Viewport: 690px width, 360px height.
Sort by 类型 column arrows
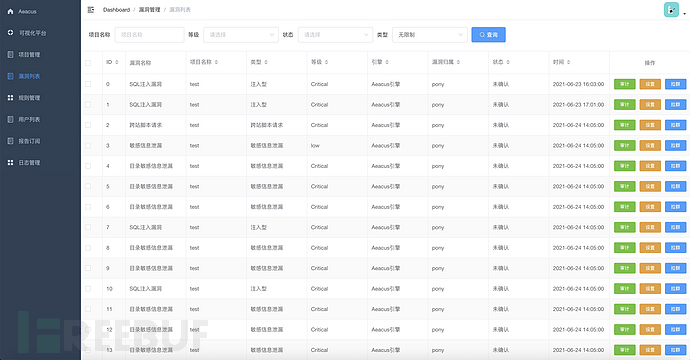tap(266, 62)
